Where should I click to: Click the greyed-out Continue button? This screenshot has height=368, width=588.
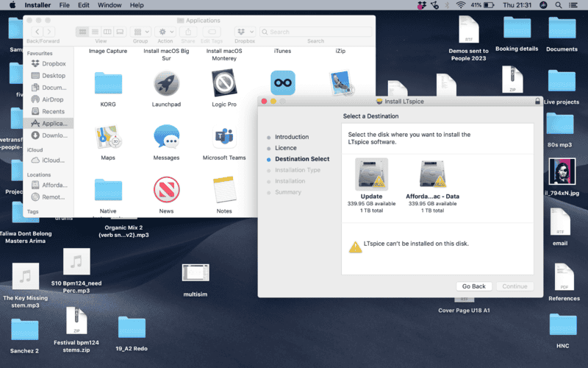coord(514,286)
